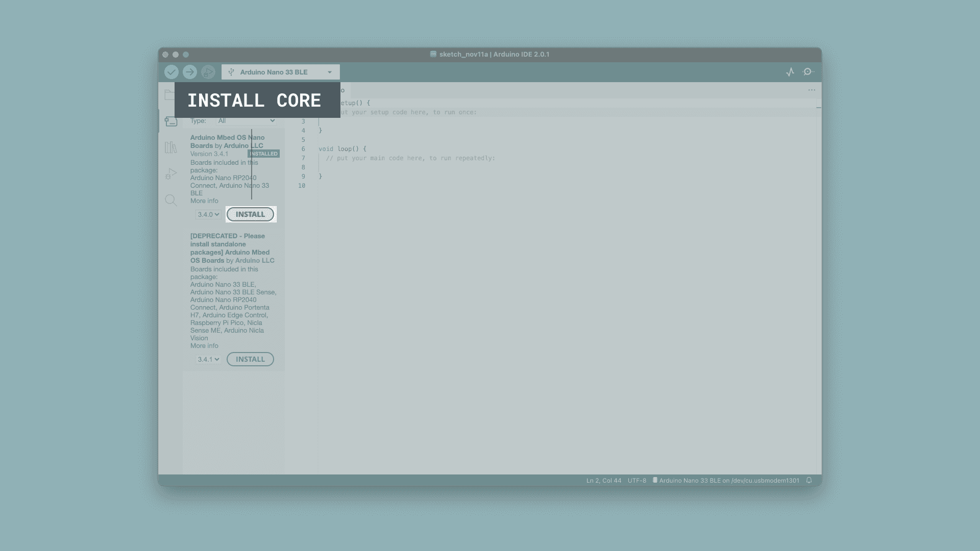This screenshot has height=551, width=980.
Task: Install the Arduino Mbed OS Nano Boards core
Action: pyautogui.click(x=250, y=214)
